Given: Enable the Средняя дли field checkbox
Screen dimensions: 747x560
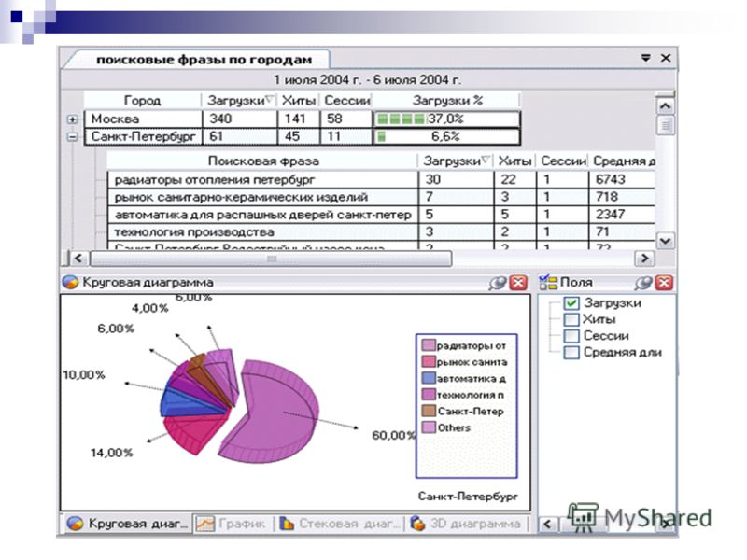Looking at the screenshot, I should tap(571, 353).
